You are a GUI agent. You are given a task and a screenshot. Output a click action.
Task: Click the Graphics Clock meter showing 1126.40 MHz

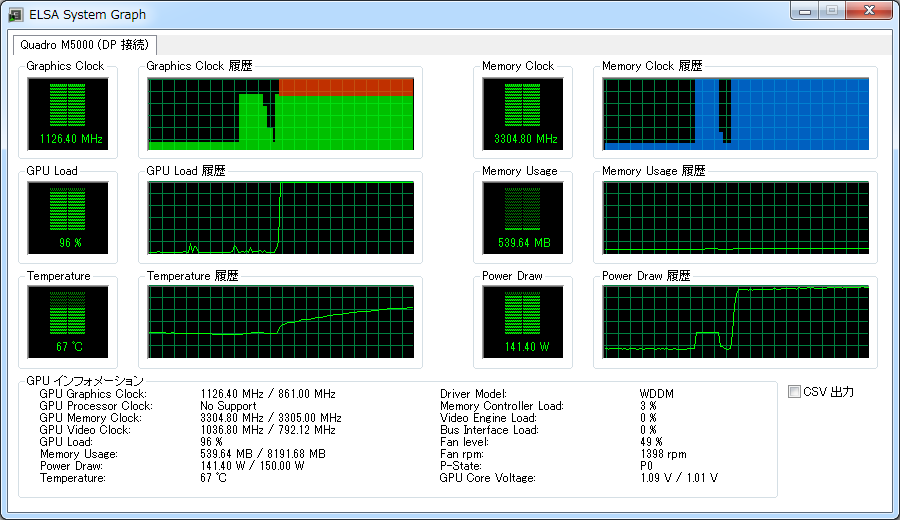coord(68,114)
